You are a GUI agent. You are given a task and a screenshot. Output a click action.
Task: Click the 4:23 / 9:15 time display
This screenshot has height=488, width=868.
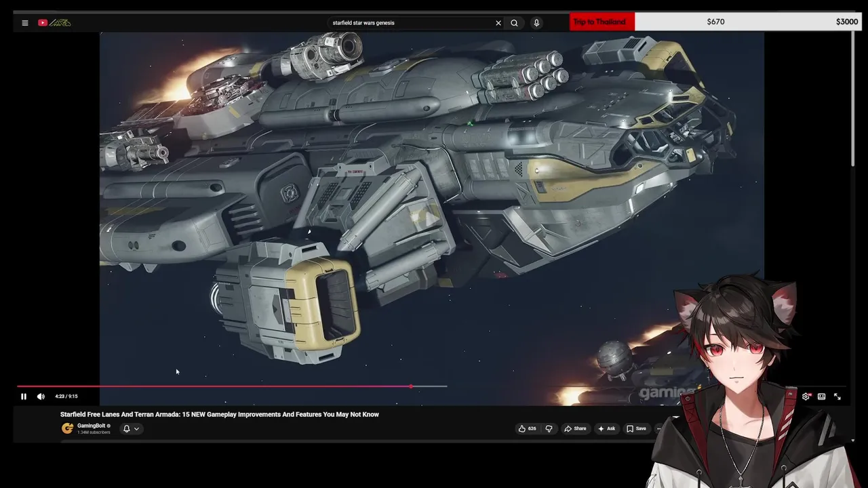[66, 396]
